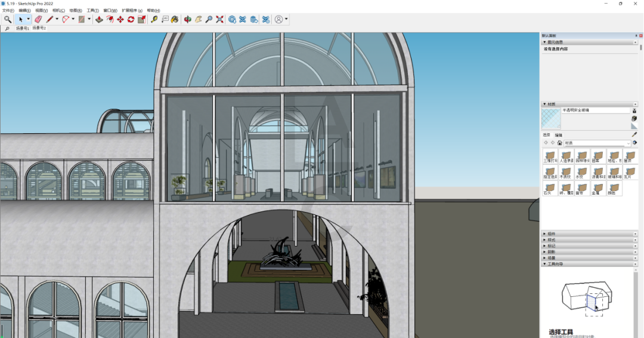Choose the Line pencil tool

pos(49,19)
